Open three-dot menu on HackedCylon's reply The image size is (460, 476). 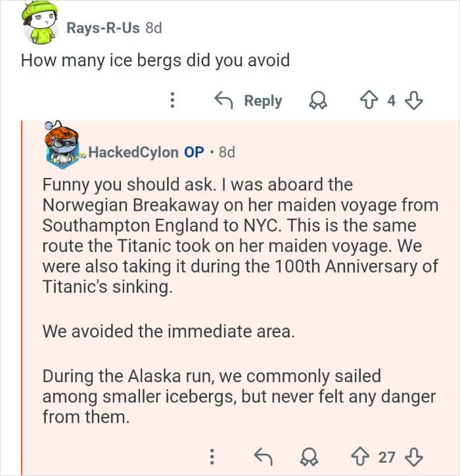pyautogui.click(x=212, y=457)
